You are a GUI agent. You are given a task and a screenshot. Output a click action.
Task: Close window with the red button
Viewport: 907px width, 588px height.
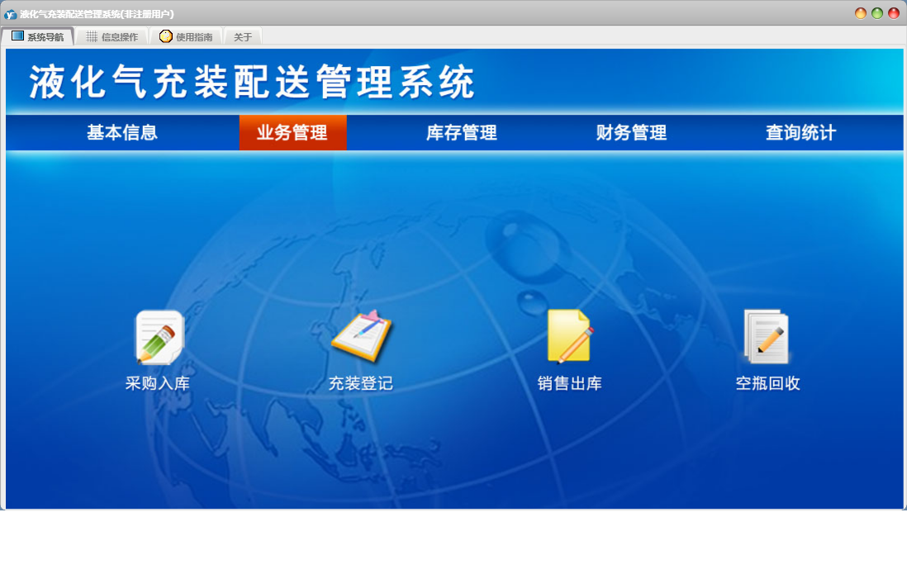click(894, 13)
